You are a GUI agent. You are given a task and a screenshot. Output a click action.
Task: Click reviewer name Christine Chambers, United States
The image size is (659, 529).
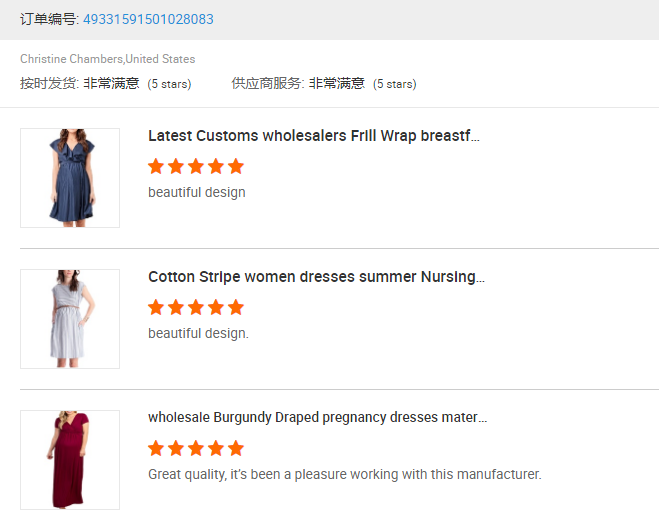[x=107, y=59]
